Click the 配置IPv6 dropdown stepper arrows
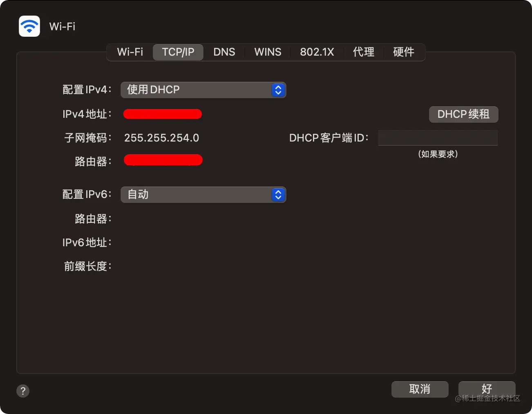This screenshot has width=532, height=414. 278,195
